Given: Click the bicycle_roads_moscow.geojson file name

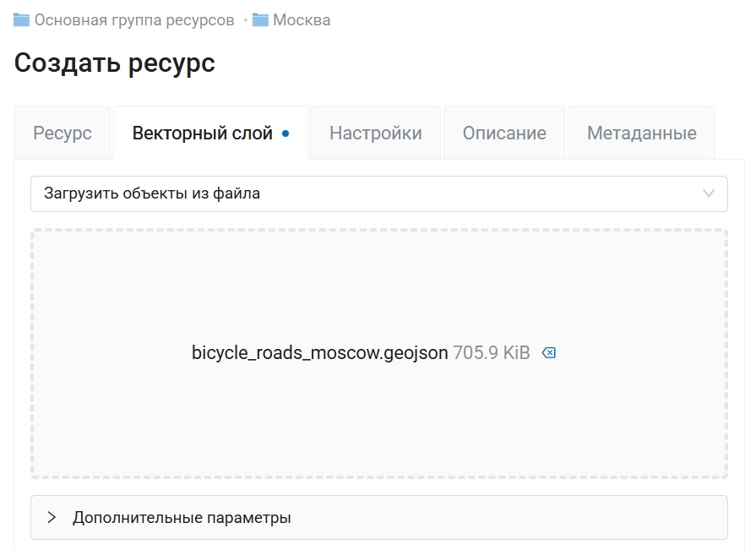Looking at the screenshot, I should 319,353.
